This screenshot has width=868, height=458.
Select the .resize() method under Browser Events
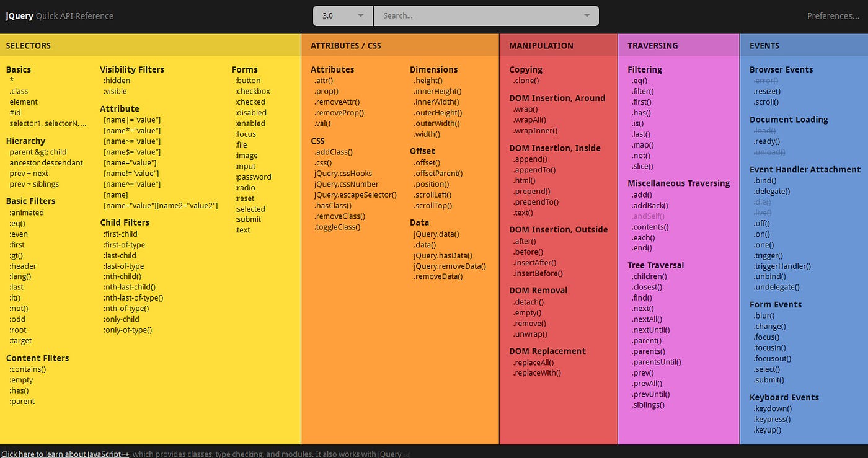[x=767, y=90]
